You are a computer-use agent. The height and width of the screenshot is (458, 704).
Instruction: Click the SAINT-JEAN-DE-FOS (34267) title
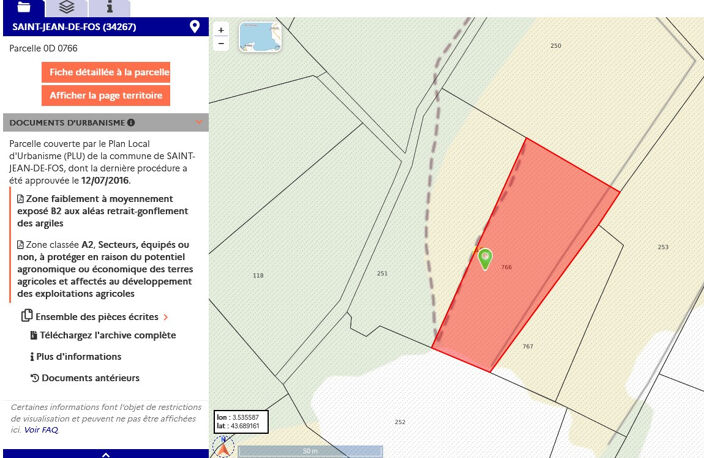point(74,26)
